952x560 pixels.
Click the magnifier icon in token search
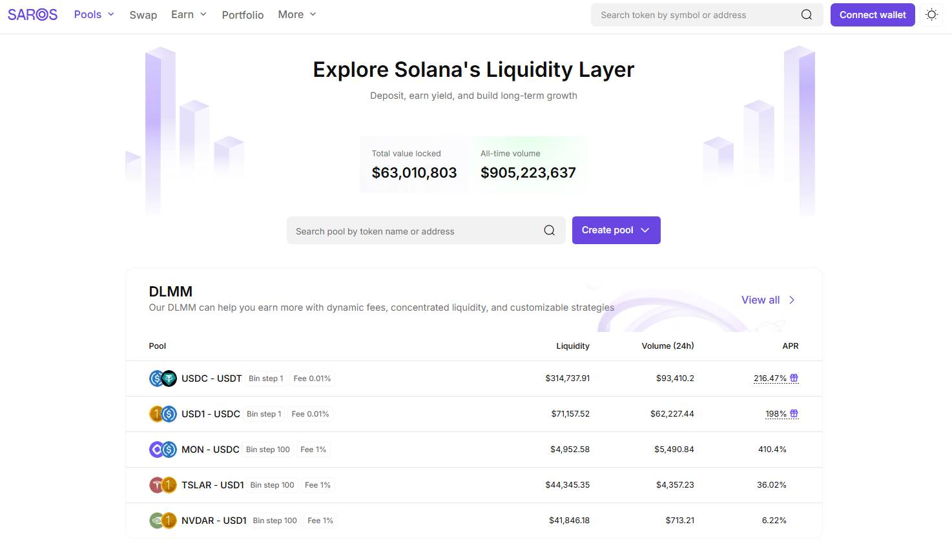(x=807, y=15)
